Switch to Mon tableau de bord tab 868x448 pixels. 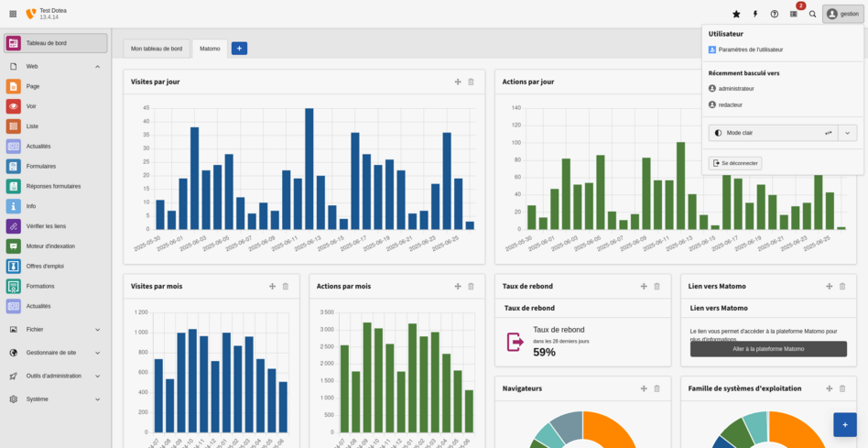coord(157,49)
